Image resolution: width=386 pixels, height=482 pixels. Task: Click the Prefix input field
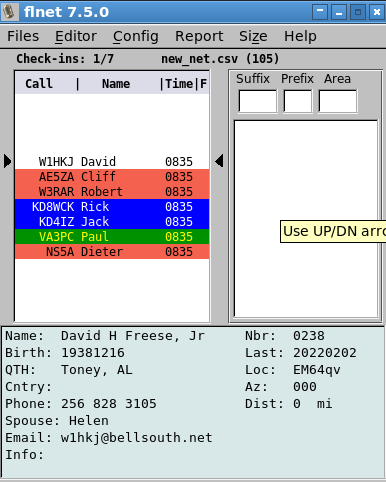click(298, 101)
